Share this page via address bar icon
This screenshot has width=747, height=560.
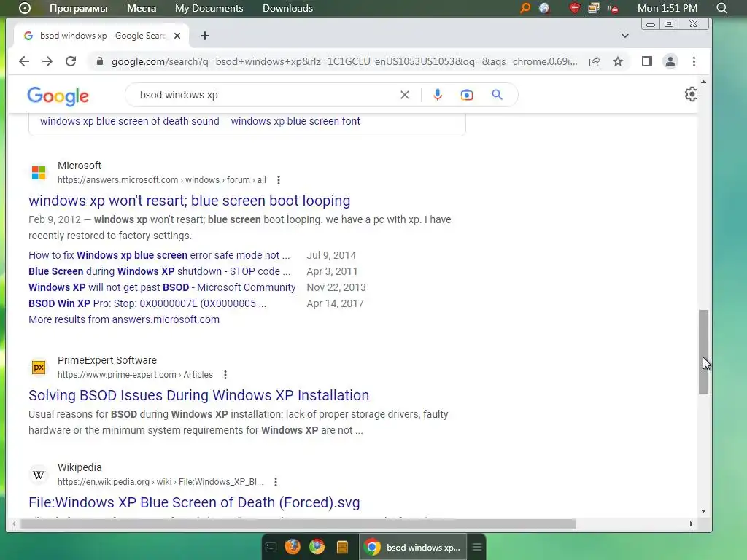pos(595,61)
